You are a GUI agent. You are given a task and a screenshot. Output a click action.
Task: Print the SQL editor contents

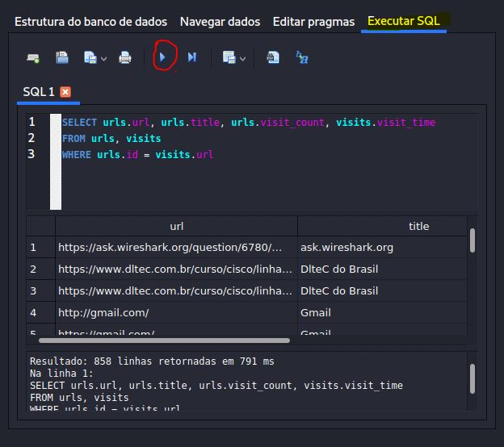pos(125,57)
